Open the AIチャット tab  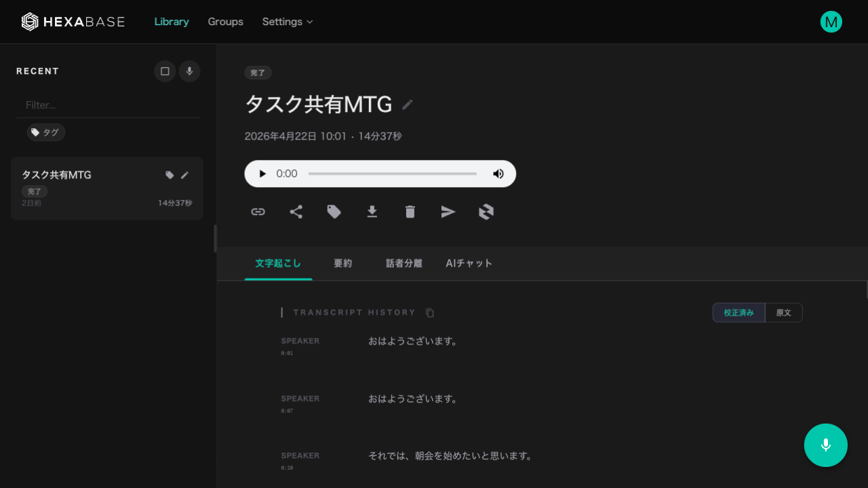pos(469,263)
